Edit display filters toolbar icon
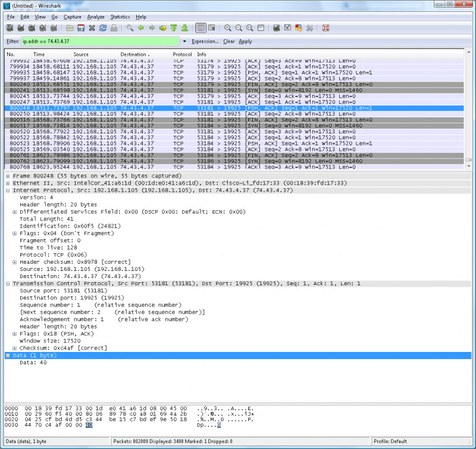 coord(287,28)
